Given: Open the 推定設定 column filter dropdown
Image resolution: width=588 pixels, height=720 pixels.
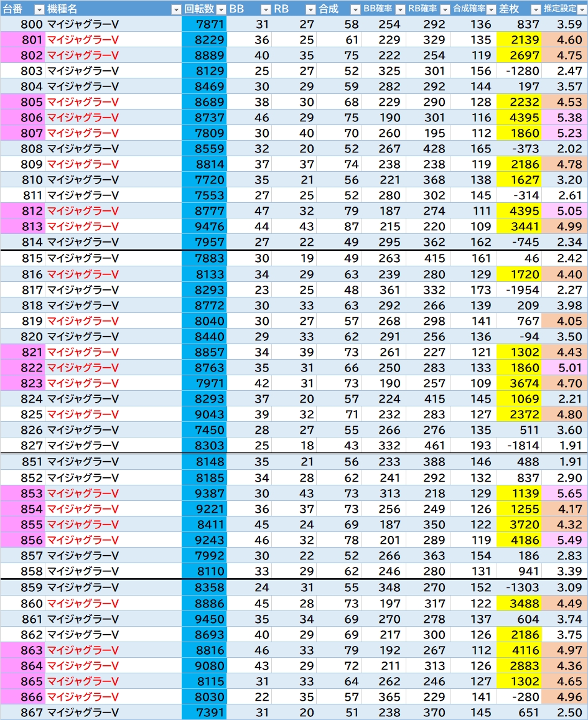Looking at the screenshot, I should [581, 9].
